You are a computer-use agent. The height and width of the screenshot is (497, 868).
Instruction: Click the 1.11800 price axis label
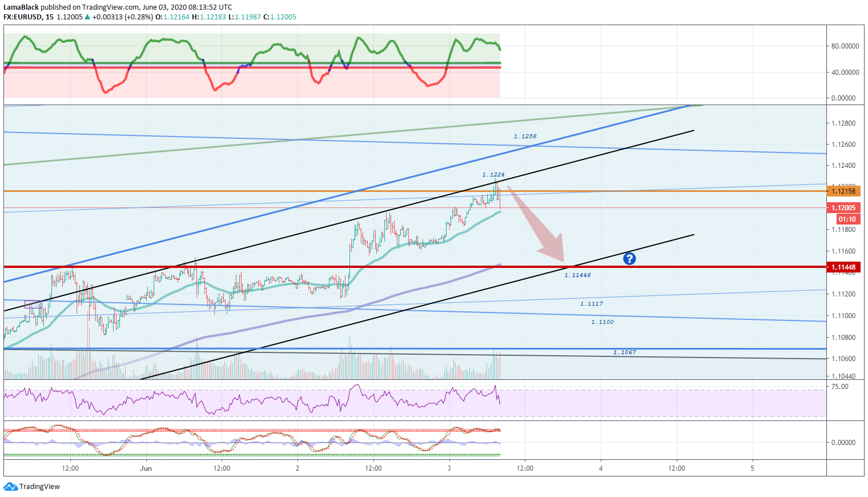coord(843,230)
